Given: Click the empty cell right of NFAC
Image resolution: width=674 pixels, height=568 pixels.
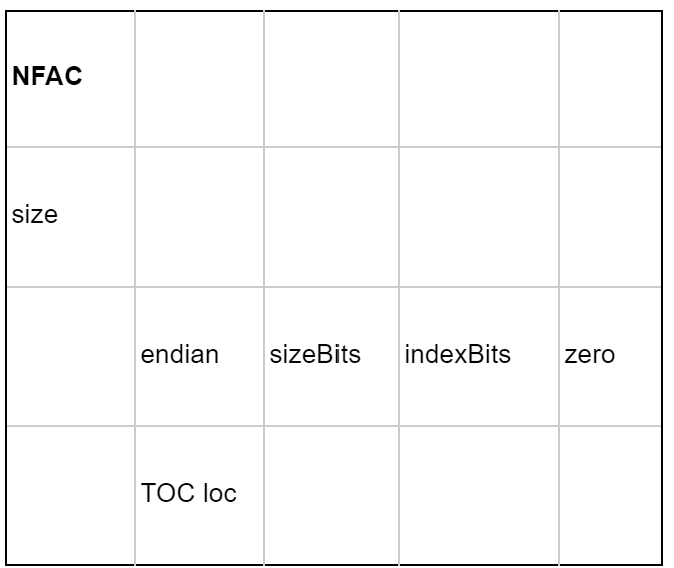Looking at the screenshot, I should click(199, 78).
